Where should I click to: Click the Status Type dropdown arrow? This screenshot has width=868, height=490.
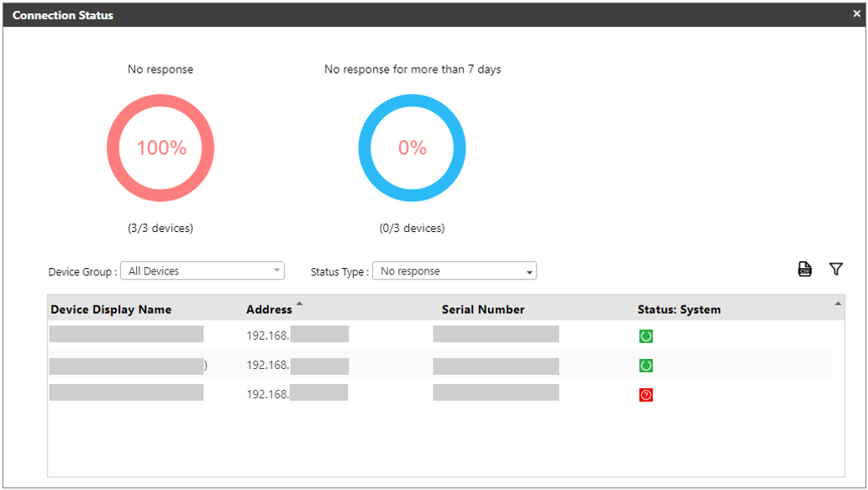(529, 272)
